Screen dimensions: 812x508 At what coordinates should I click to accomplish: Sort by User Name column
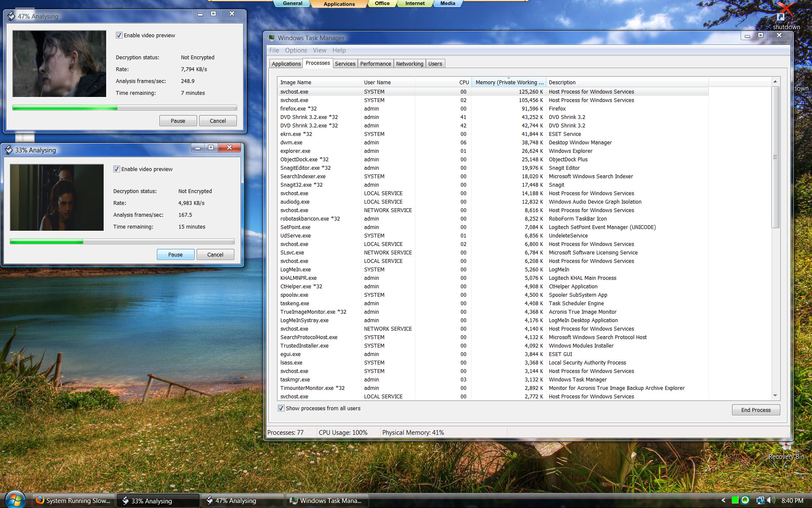(388, 82)
